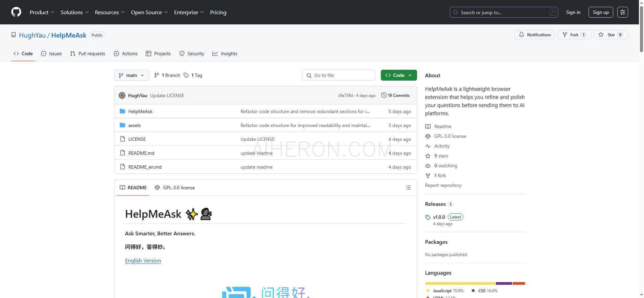Open the Pricing page

tap(218, 12)
